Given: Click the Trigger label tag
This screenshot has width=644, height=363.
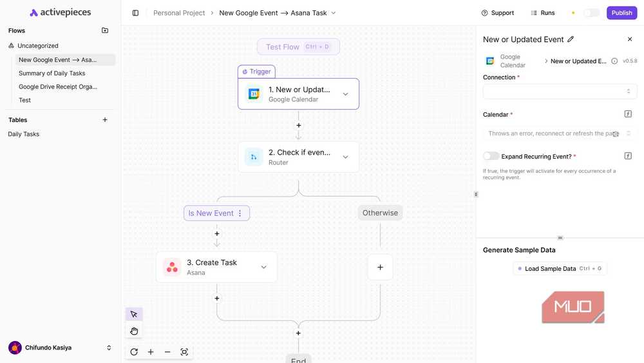Looking at the screenshot, I should (256, 72).
